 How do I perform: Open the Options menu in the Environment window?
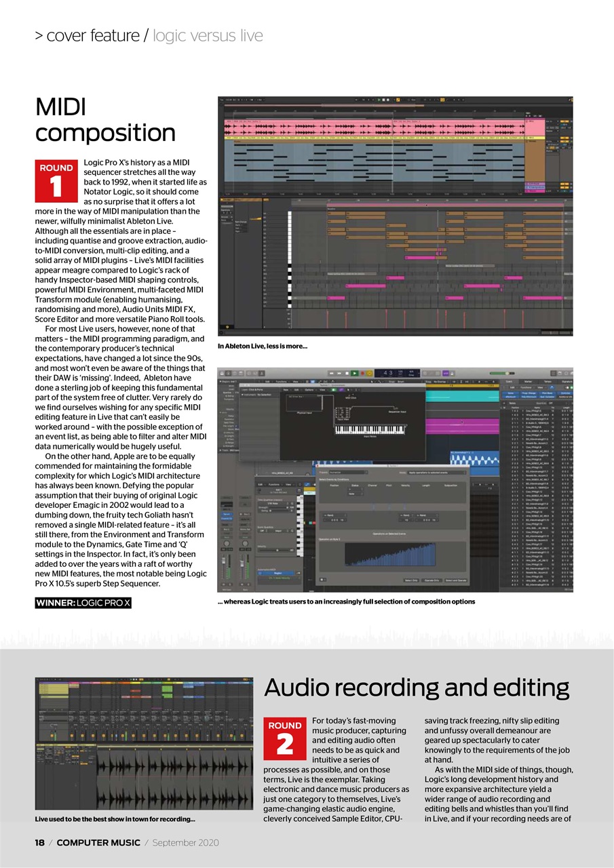[x=308, y=390]
